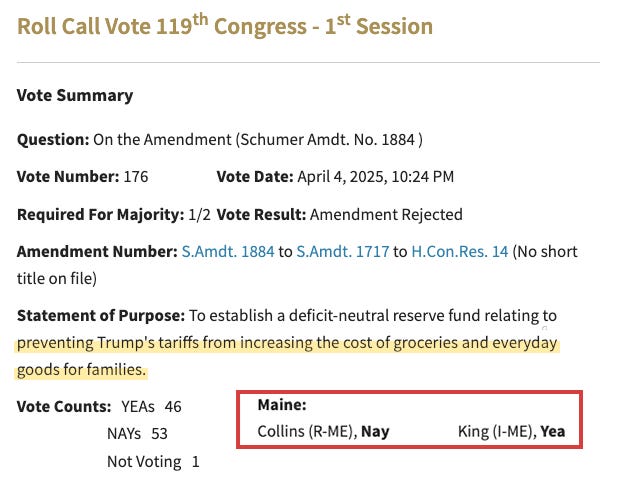Click the Question label text
622x481 pixels.
click(x=53, y=140)
